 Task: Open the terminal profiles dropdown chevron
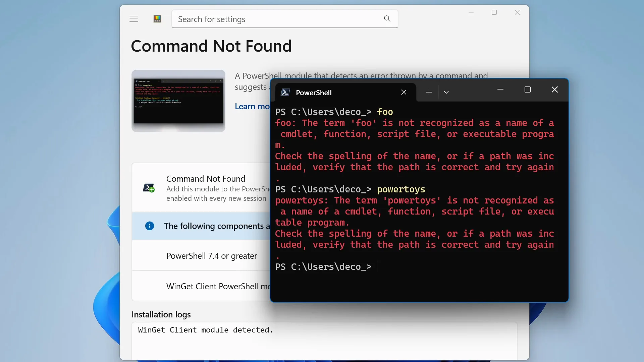click(446, 92)
